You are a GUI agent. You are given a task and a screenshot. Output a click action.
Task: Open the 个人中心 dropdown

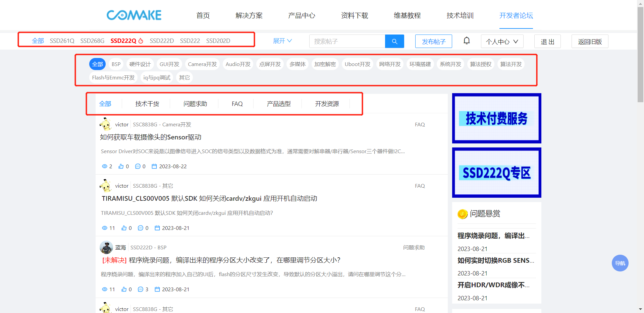coord(502,42)
